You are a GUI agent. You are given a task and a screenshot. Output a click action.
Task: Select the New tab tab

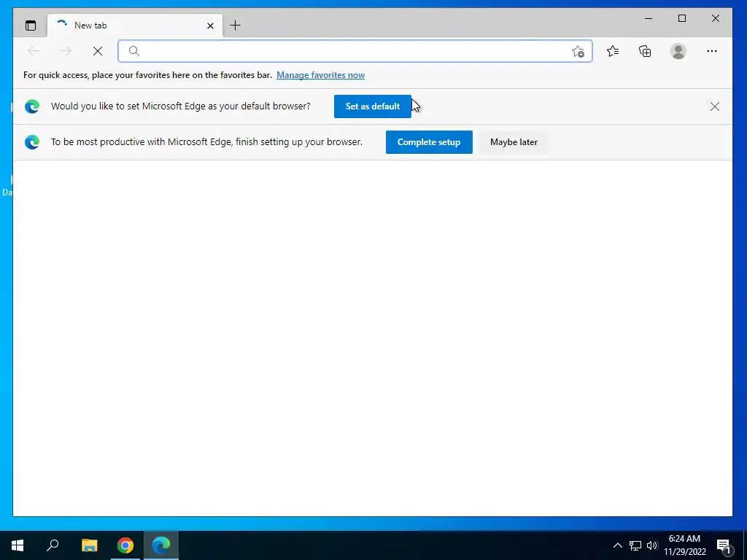tap(135, 26)
